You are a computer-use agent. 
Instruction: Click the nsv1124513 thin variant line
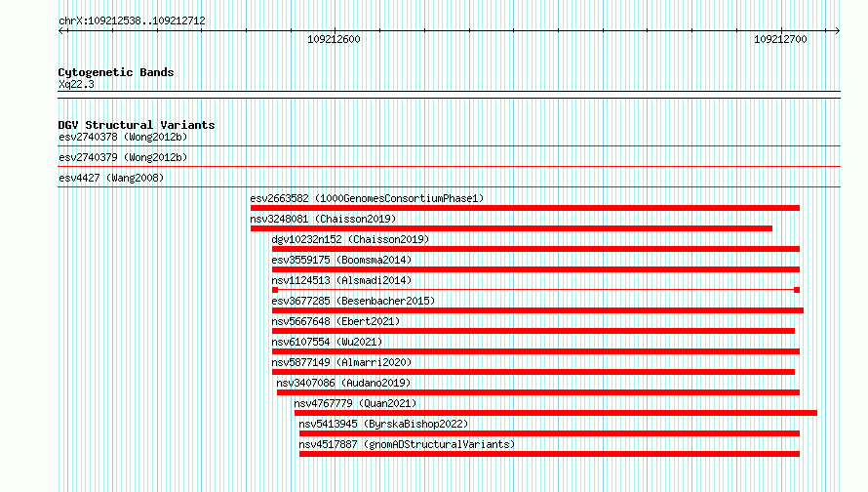coord(535,290)
